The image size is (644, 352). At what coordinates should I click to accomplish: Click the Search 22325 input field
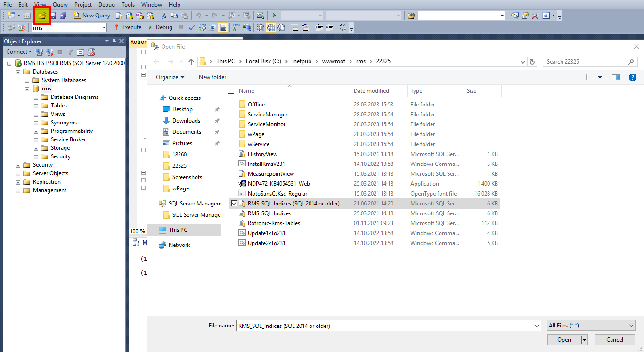pyautogui.click(x=590, y=62)
